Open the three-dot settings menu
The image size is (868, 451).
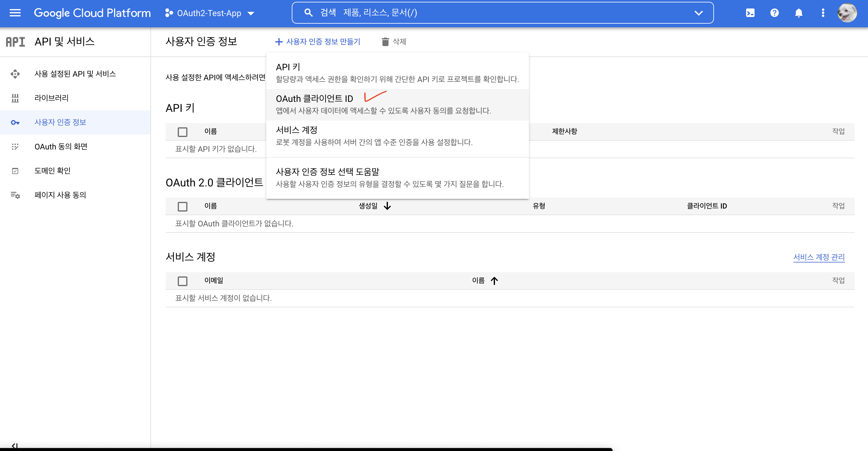823,13
